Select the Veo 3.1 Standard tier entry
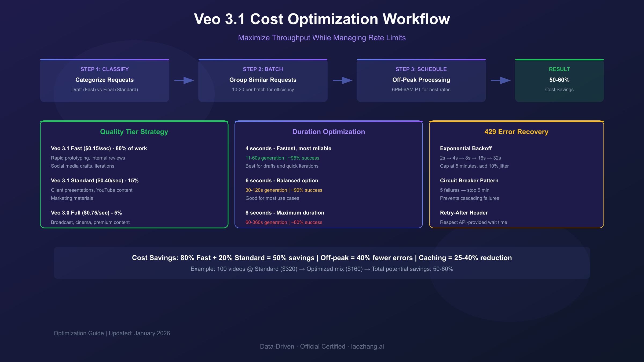 (94, 180)
